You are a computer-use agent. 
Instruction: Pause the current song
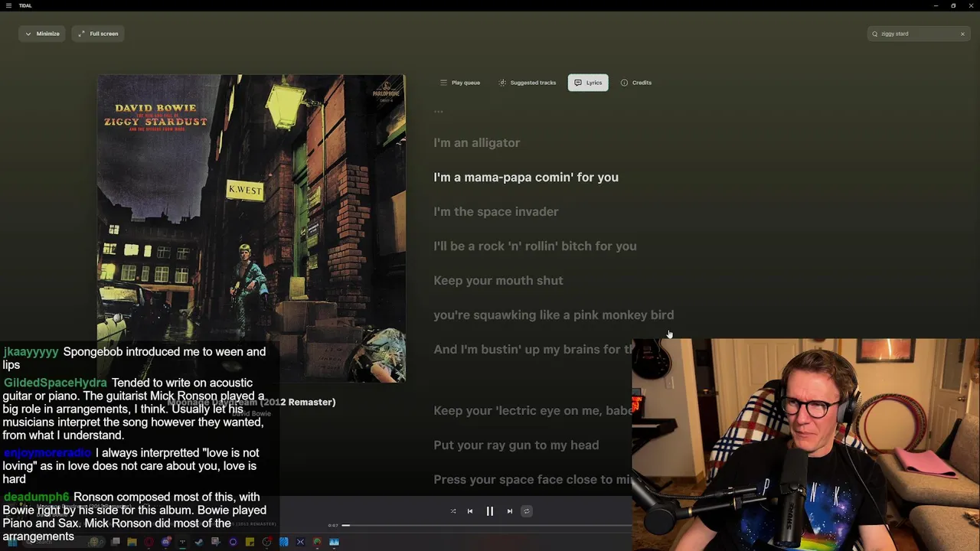(x=490, y=511)
